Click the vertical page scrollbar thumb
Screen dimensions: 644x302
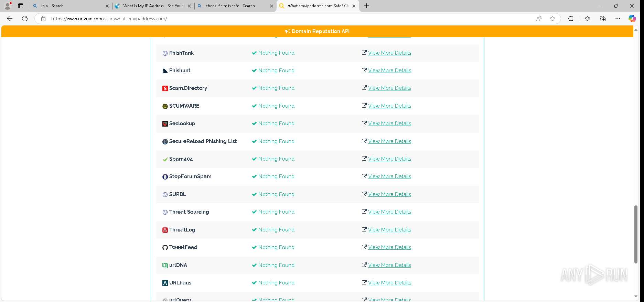[x=636, y=234]
